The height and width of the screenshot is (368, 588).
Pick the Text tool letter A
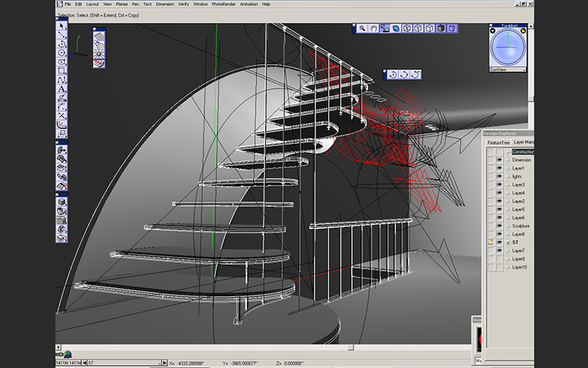(62, 88)
